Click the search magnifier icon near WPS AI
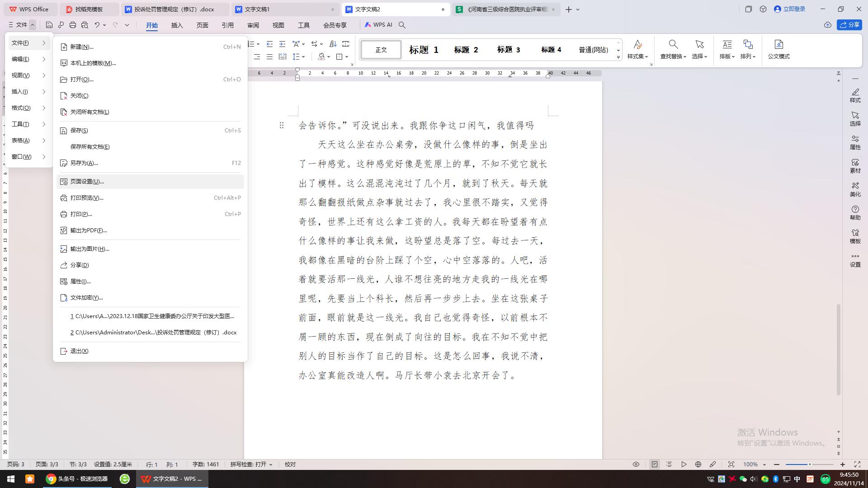 click(402, 25)
